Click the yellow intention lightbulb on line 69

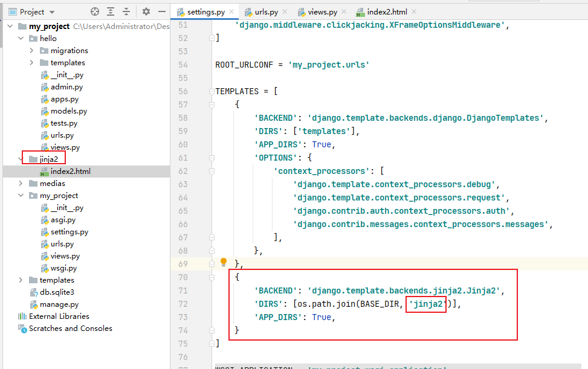click(x=224, y=262)
